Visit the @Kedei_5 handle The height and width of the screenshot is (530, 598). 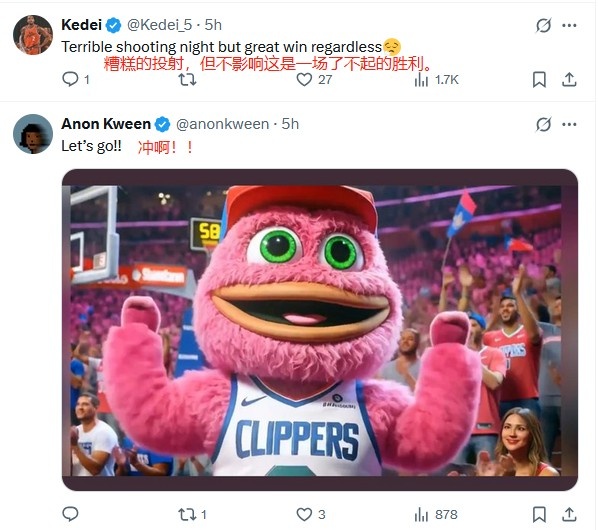(x=159, y=25)
